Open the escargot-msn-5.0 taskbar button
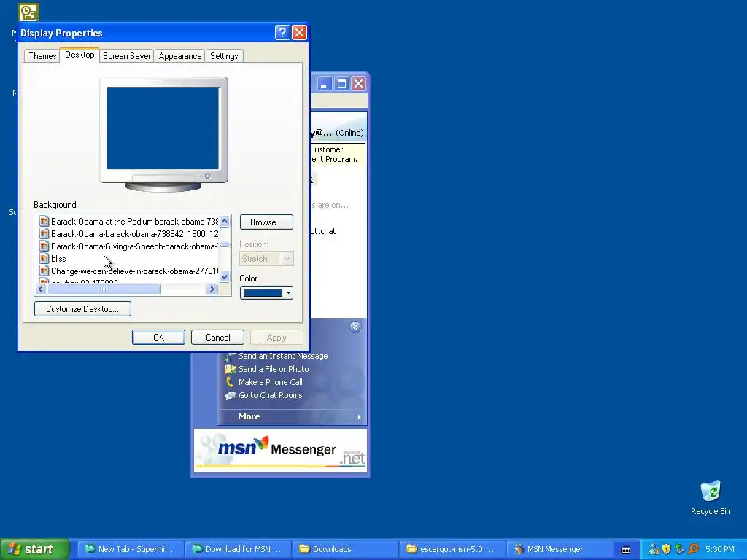The image size is (747, 560). point(451,549)
